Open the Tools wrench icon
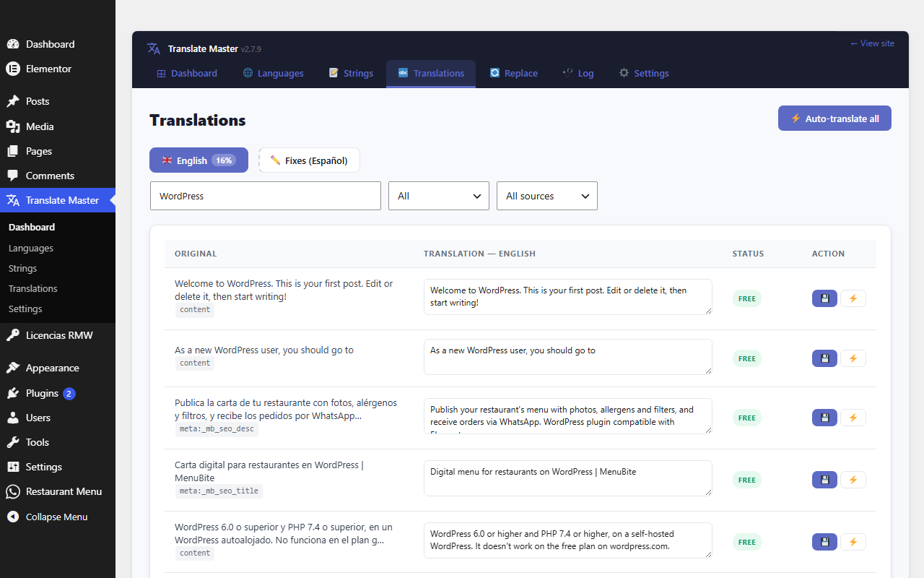924x578 pixels. tap(13, 442)
